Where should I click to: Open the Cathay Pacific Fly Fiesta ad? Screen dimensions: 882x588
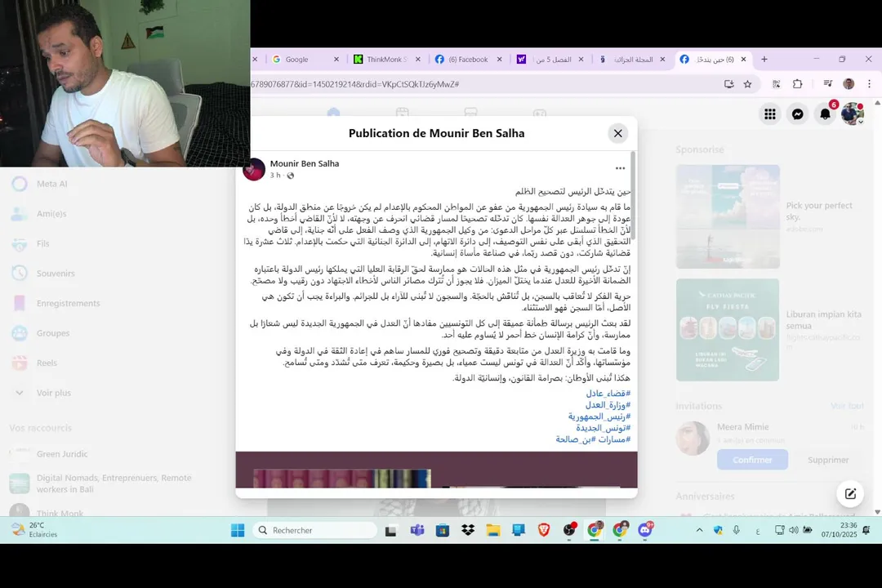[x=769, y=330]
